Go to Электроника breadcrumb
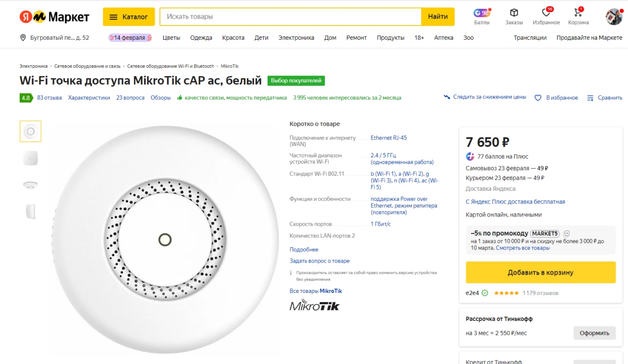The image size is (628, 364). [x=34, y=66]
